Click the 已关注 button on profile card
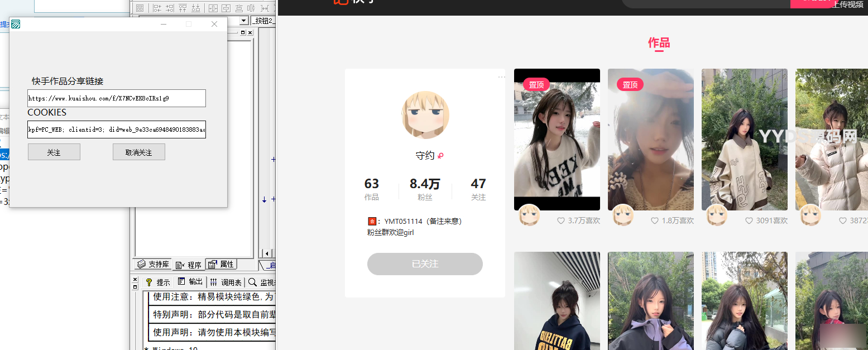868x350 pixels. pyautogui.click(x=425, y=264)
